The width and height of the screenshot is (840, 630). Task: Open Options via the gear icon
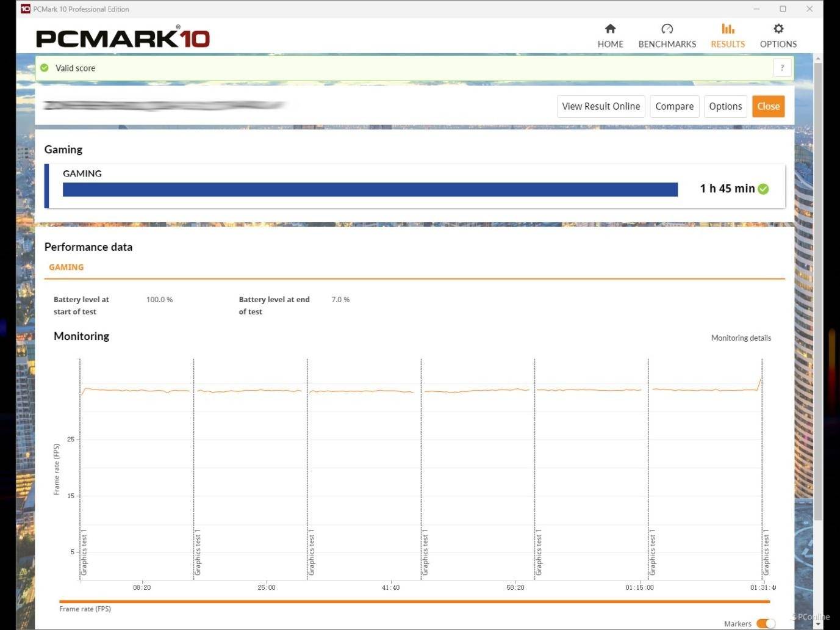click(x=778, y=29)
